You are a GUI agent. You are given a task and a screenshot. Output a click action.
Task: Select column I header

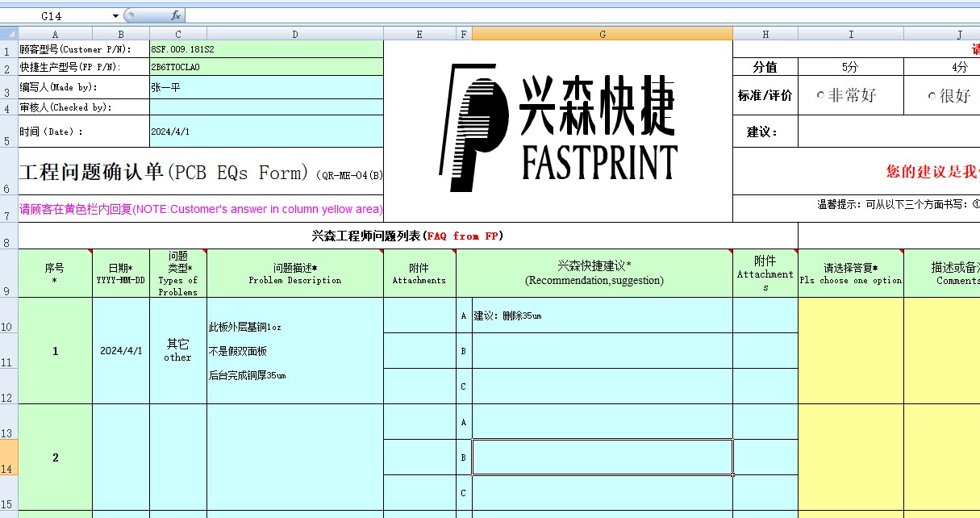coord(851,34)
